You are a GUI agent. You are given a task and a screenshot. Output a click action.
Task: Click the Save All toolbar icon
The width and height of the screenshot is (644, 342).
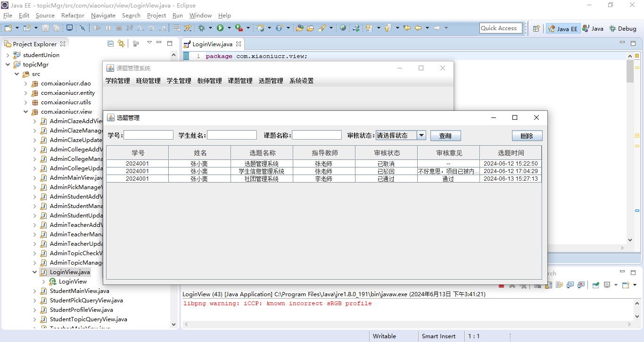tap(56, 28)
